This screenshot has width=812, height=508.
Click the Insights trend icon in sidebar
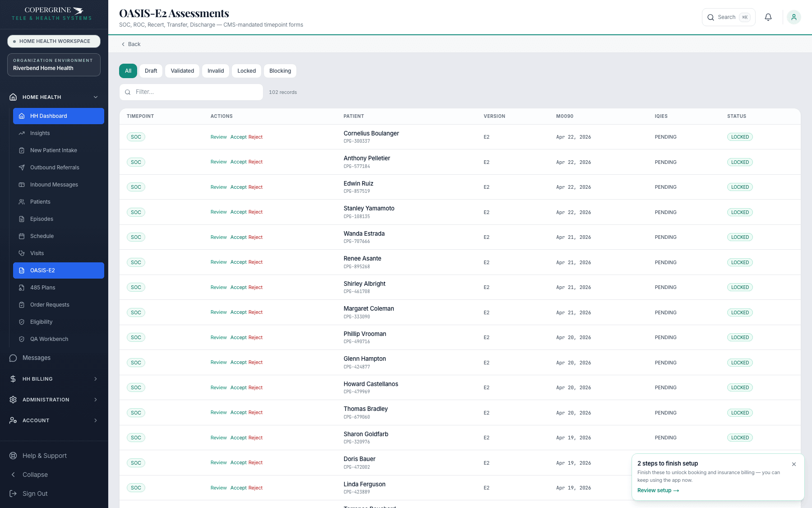[x=22, y=133]
